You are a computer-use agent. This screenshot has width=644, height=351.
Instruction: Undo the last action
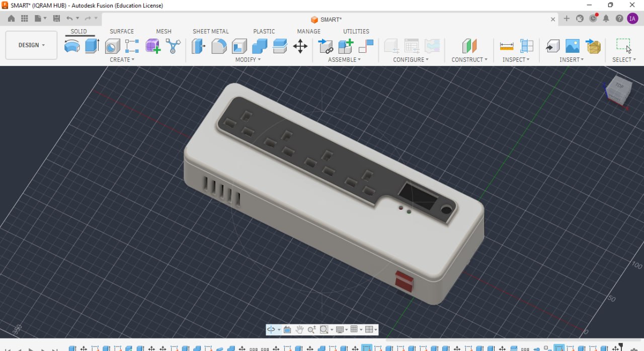pyautogui.click(x=70, y=19)
